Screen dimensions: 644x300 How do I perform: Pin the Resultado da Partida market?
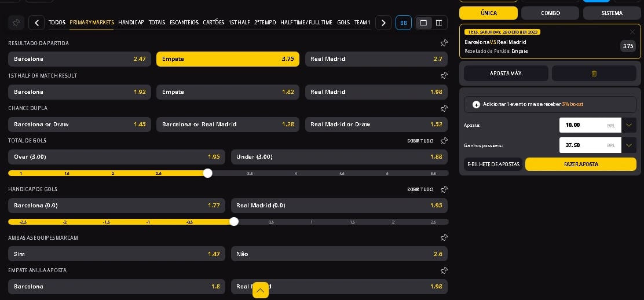(444, 43)
